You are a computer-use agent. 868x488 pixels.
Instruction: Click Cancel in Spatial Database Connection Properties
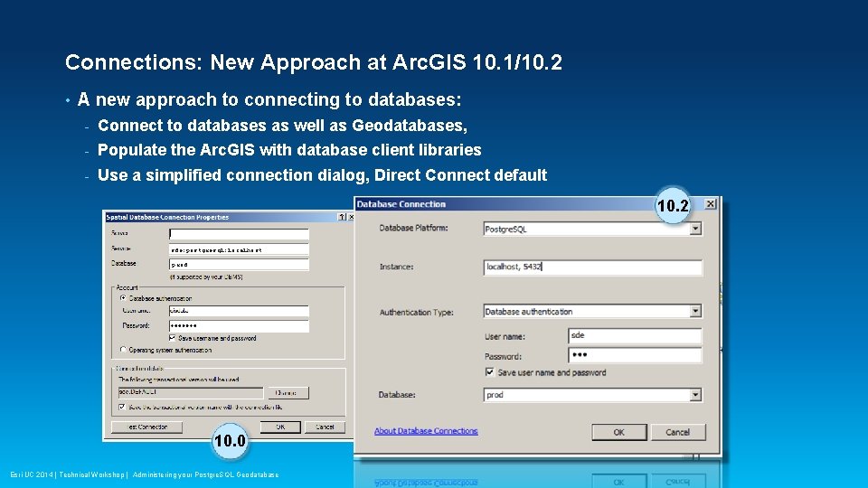click(x=325, y=427)
